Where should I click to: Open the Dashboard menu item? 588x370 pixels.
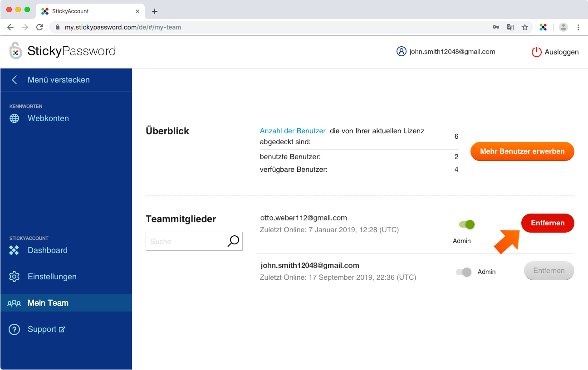48,250
